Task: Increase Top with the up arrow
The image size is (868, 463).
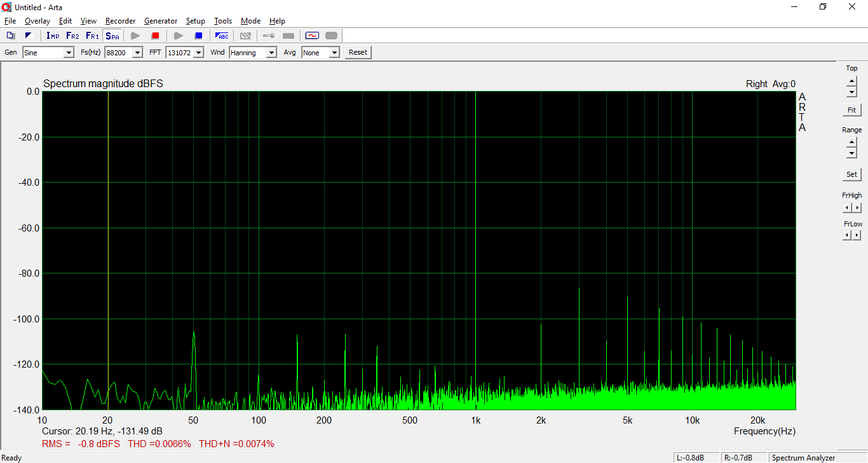Action: 851,81
